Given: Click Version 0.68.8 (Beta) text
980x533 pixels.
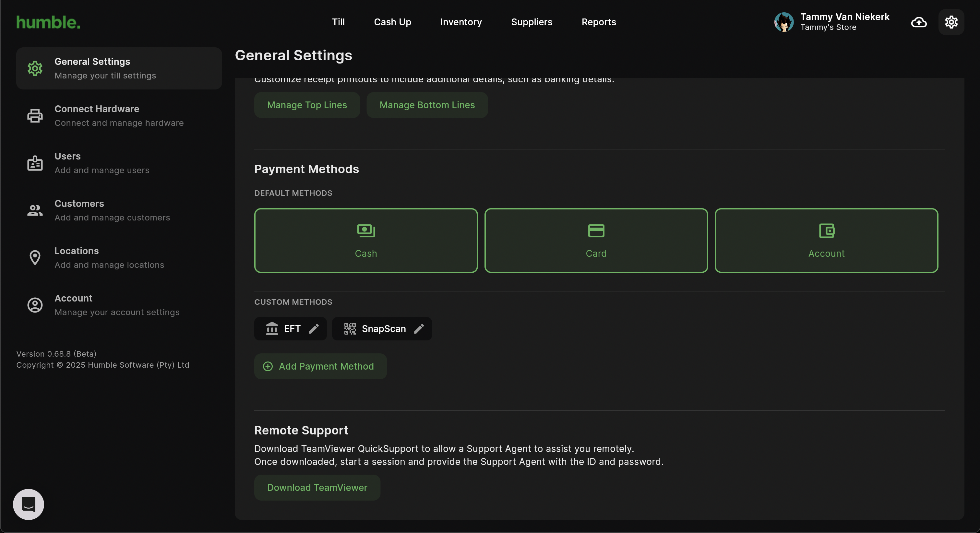Looking at the screenshot, I should tap(56, 354).
